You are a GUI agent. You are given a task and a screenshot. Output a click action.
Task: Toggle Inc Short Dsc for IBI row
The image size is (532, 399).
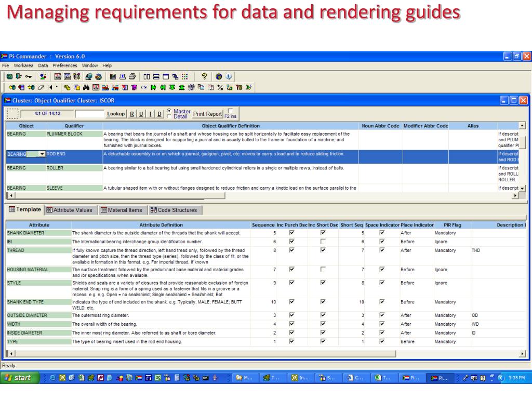pyautogui.click(x=323, y=241)
